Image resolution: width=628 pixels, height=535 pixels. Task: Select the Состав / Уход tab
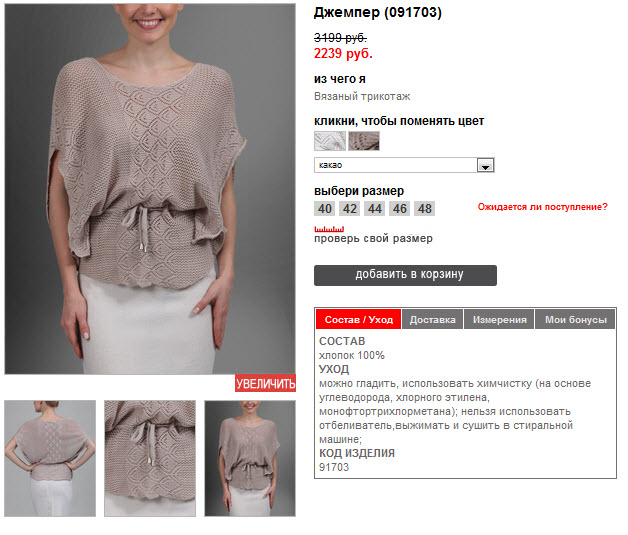click(x=358, y=319)
